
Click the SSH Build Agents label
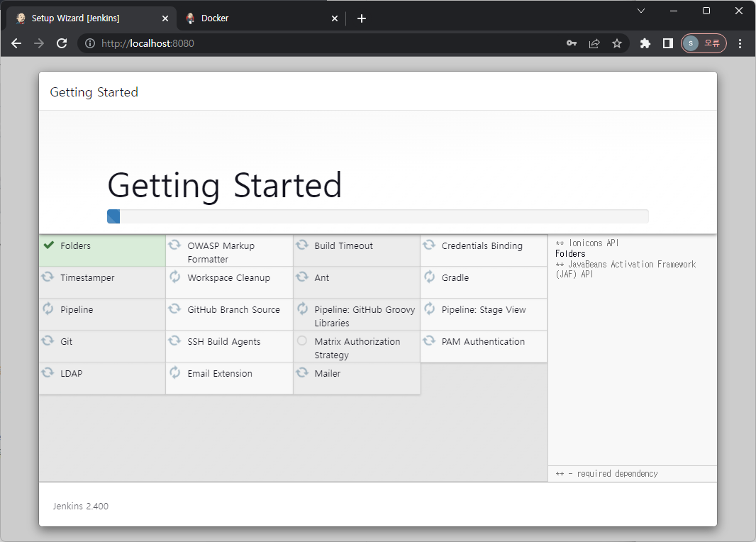223,341
